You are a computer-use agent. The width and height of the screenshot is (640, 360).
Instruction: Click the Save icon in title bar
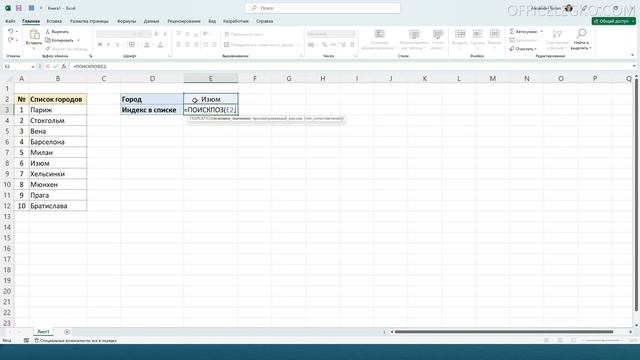tap(19, 8)
